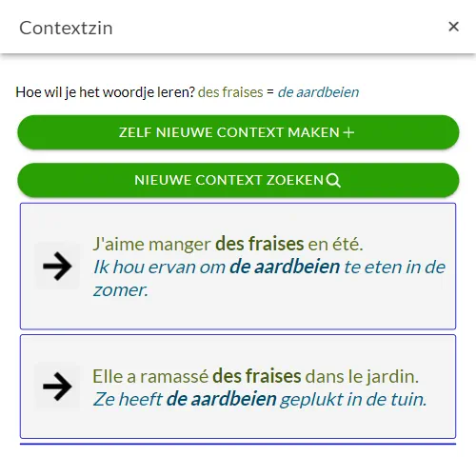Click the "Contextzin" dialog title
Viewport: 476px width, 476px height.
66,28
